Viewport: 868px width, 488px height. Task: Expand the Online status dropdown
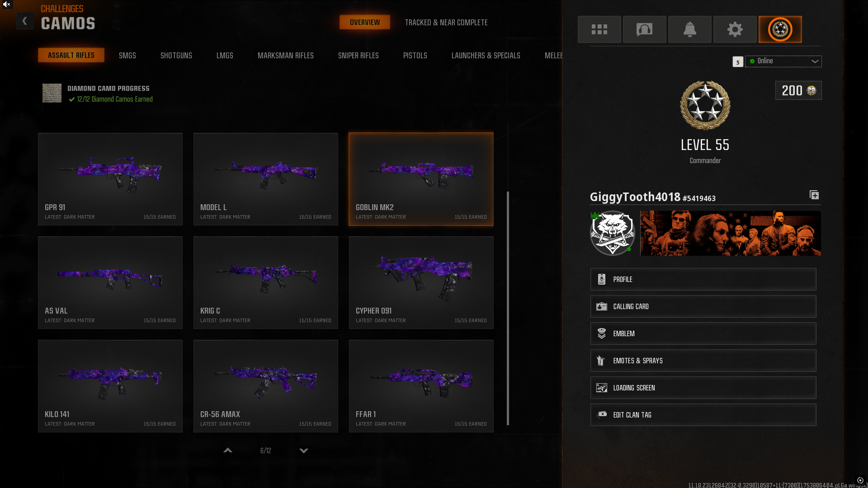click(783, 61)
